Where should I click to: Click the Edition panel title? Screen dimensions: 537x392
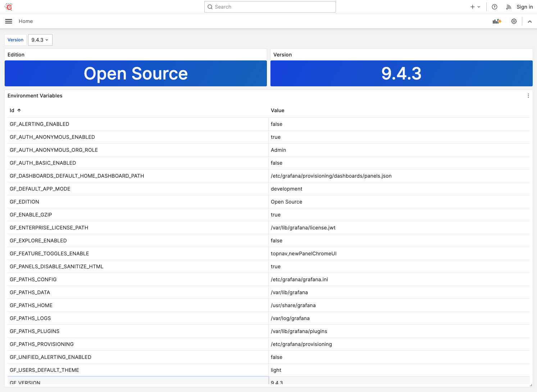click(16, 55)
